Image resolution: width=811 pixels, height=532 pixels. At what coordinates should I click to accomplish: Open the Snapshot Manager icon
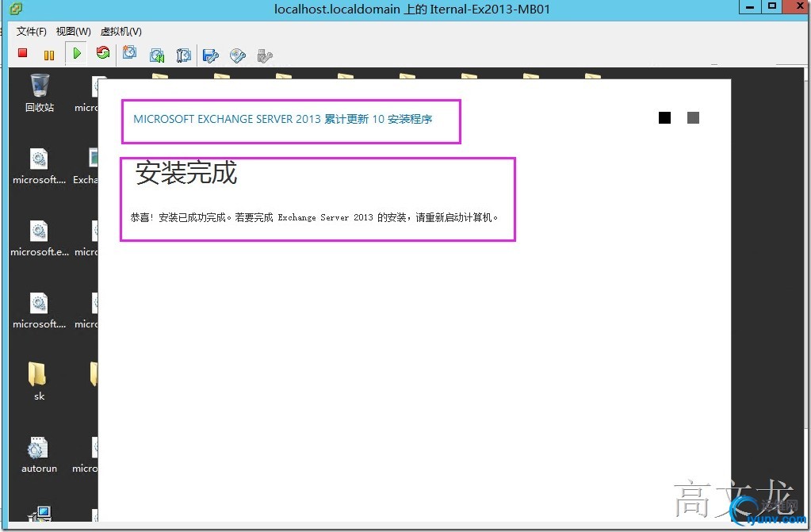(x=183, y=55)
